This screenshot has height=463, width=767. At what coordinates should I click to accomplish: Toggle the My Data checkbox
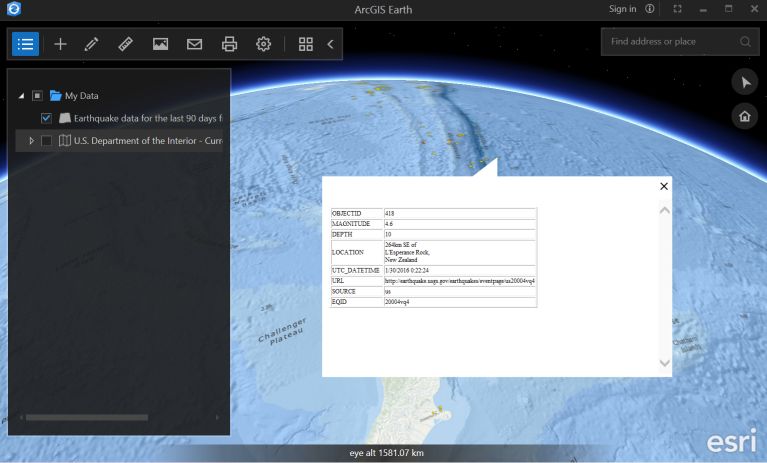pyautogui.click(x=37, y=96)
